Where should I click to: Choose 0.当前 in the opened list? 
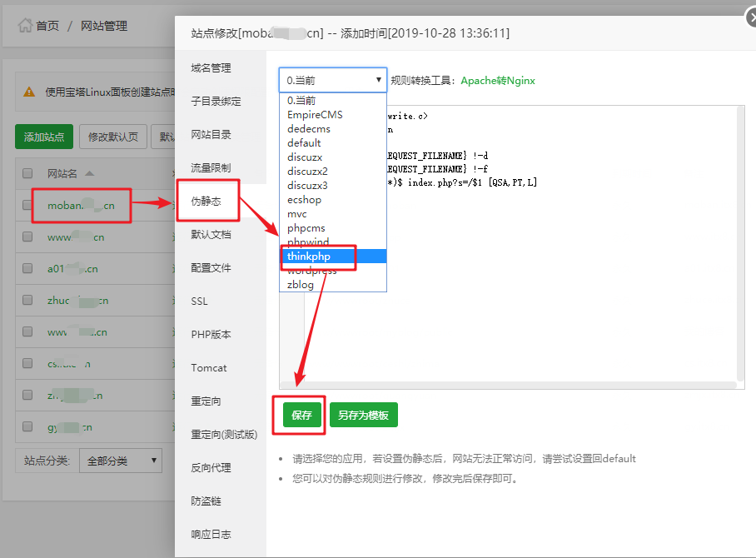tap(333, 100)
